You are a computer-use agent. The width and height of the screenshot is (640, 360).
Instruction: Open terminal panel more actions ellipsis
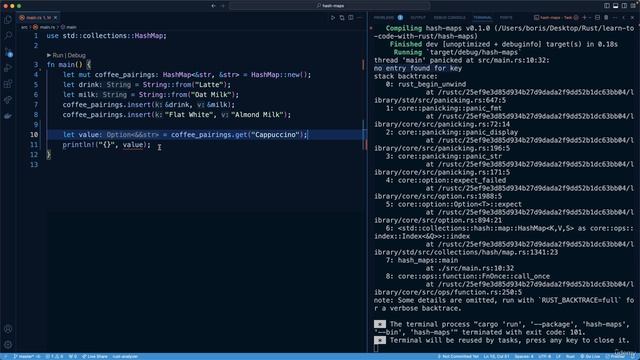tap(615, 18)
